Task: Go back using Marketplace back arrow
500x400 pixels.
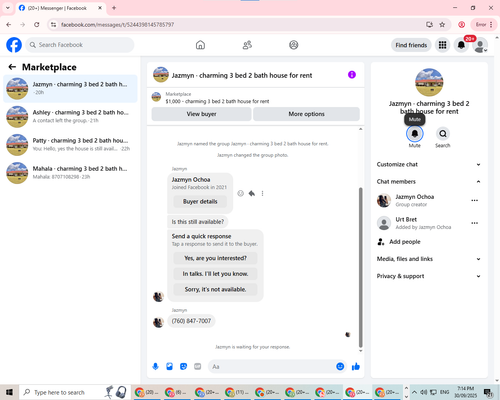Action: (12, 67)
